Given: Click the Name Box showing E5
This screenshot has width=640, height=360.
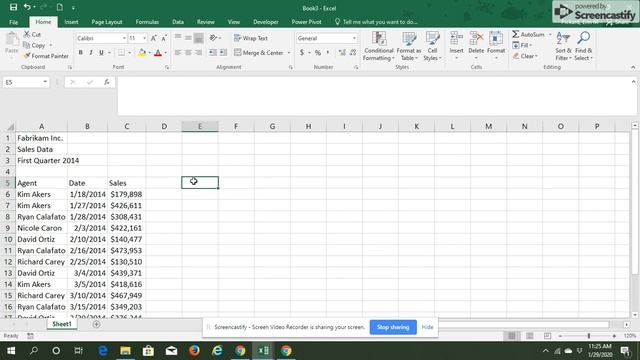Looking at the screenshot, I should pyautogui.click(x=25, y=82).
